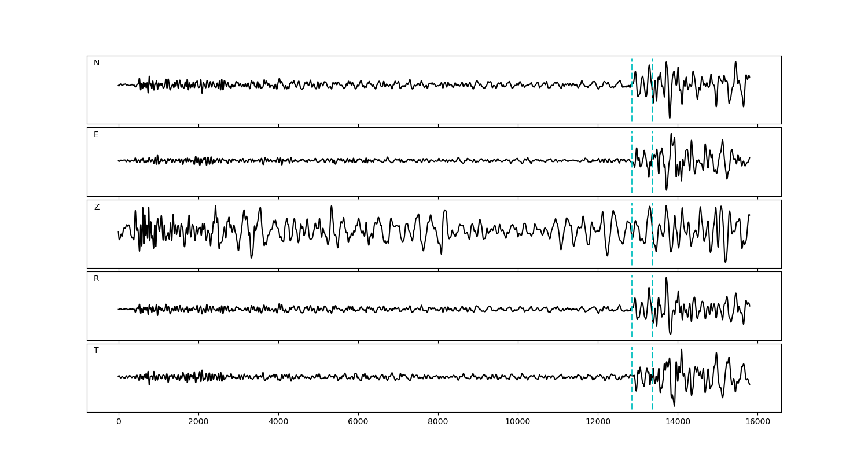The width and height of the screenshot is (868, 463).
Task: Select second cyan dashed marker in Z panel
Action: 652,255
